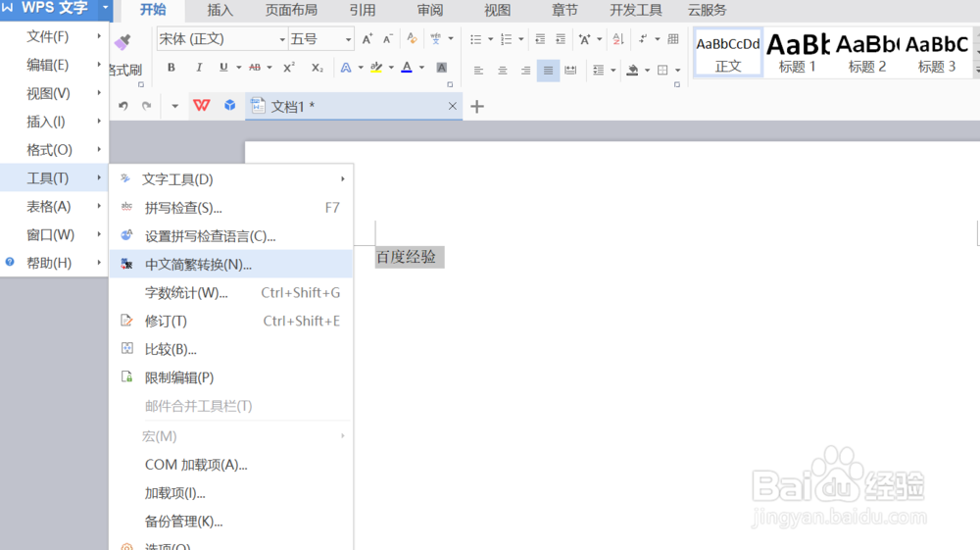Viewport: 980px width, 550px height.
Task: Click the sort A-Z icon
Action: (618, 39)
